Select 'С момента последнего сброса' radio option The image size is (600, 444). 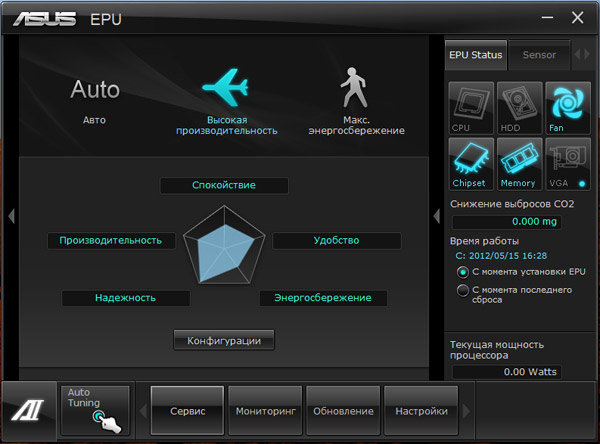[x=515, y=294]
